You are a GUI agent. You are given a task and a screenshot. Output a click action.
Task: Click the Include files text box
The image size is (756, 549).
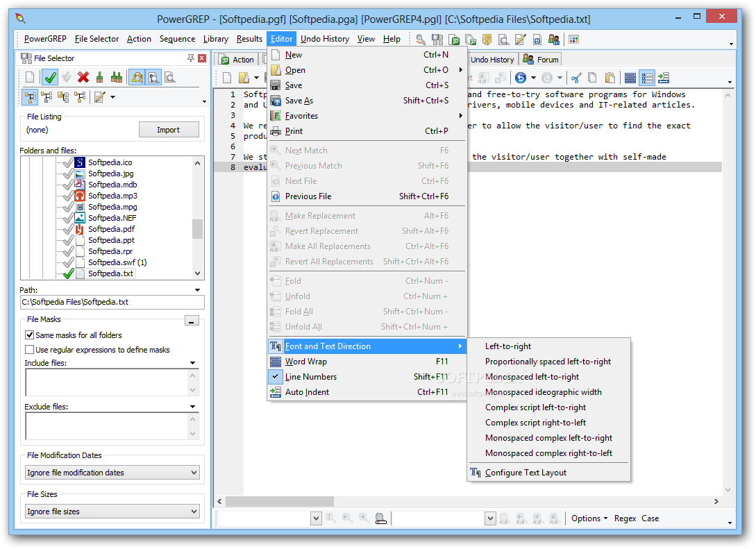[107, 382]
